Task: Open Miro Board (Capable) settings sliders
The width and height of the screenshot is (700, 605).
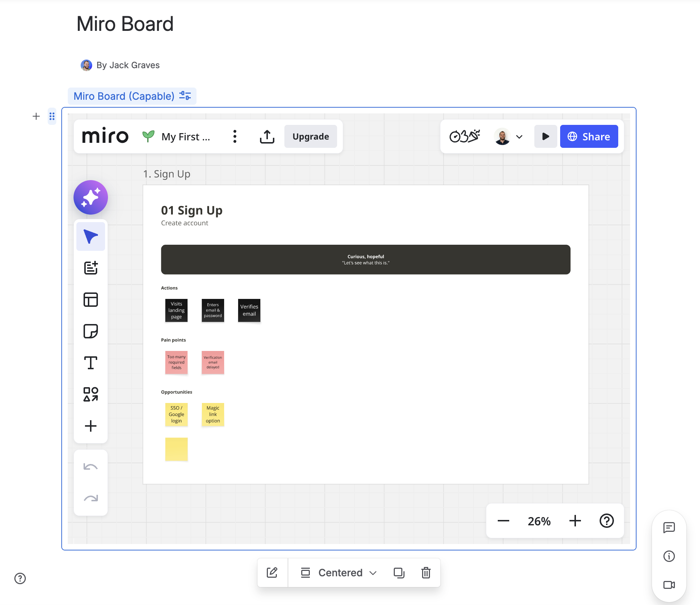Action: pos(185,96)
